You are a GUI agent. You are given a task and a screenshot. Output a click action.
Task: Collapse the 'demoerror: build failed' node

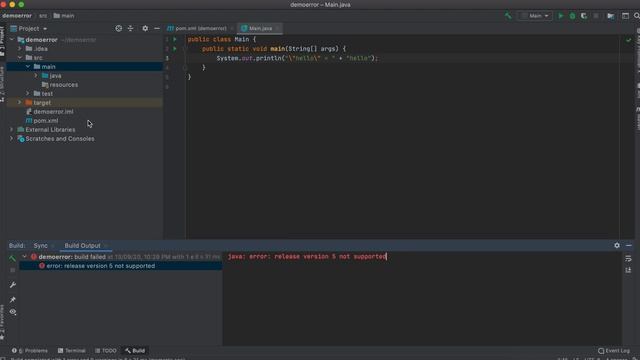[x=24, y=257]
